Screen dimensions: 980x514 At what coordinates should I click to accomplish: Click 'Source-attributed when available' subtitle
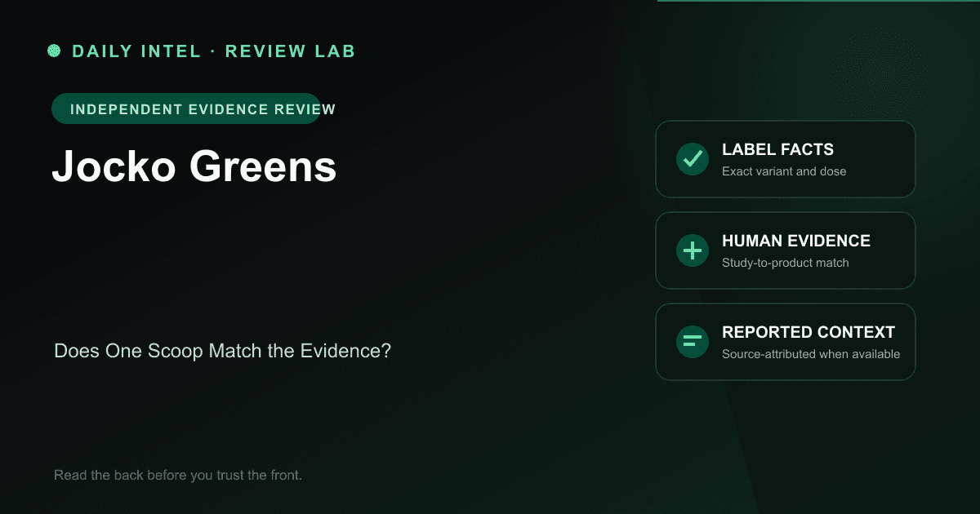(x=811, y=354)
